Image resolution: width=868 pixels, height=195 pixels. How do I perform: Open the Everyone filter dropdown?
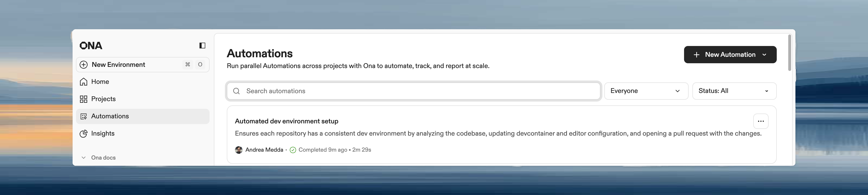646,91
